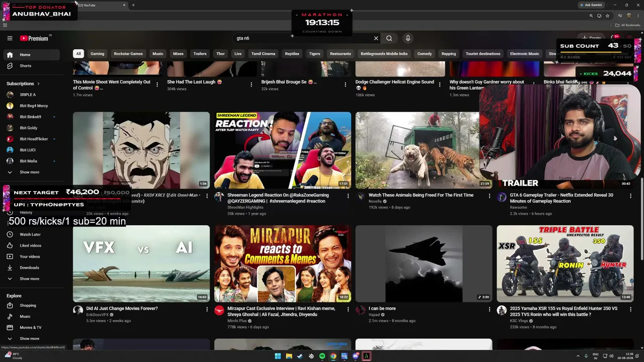Image resolution: width=644 pixels, height=362 pixels.
Task: Open the Mirchi Plus channel link
Action: point(237,321)
